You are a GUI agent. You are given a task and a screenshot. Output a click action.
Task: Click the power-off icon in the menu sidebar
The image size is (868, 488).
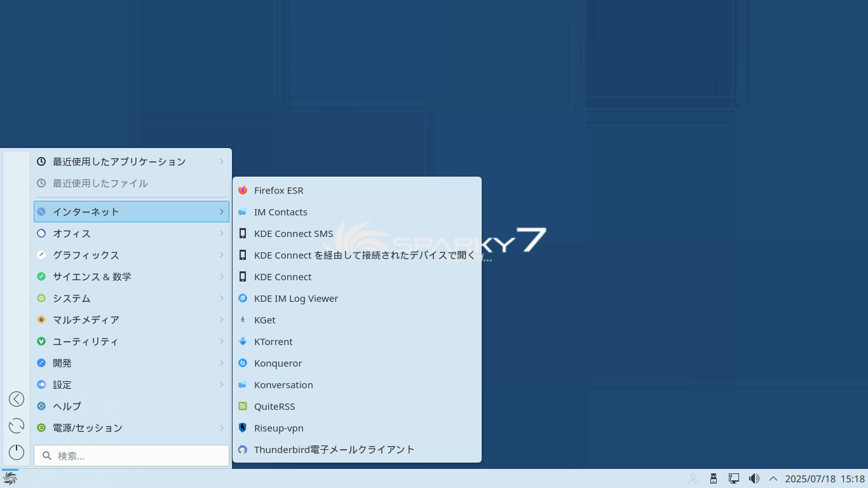pyautogui.click(x=17, y=452)
